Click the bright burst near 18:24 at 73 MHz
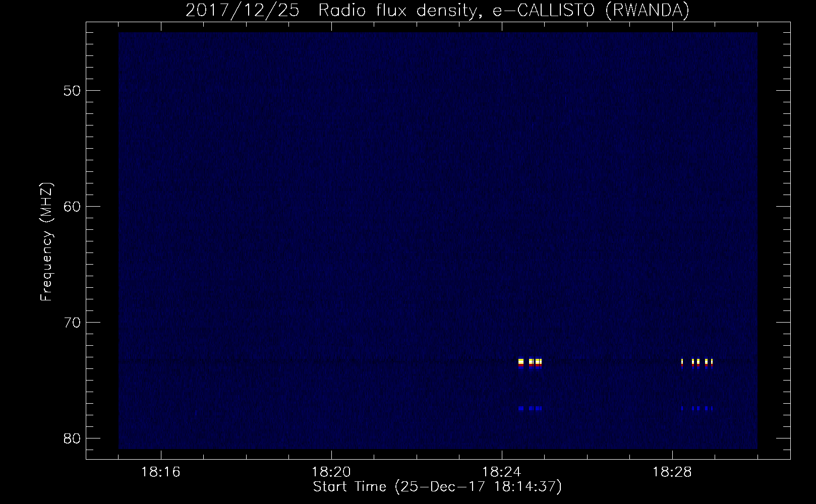816x504 pixels. [530, 363]
